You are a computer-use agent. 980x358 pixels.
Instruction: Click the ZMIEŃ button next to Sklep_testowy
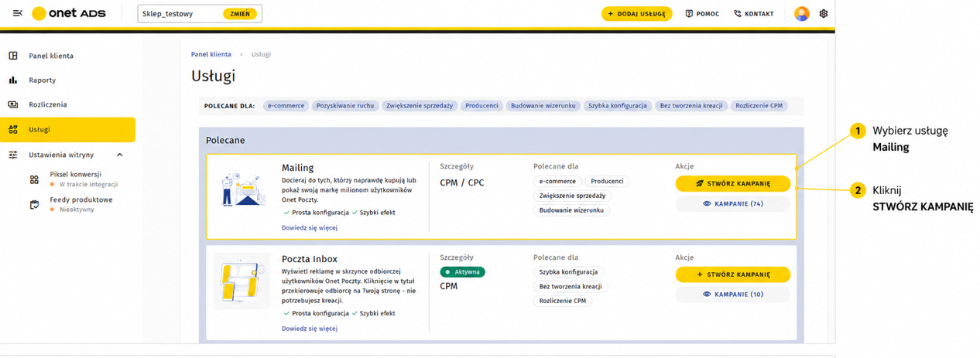point(240,14)
